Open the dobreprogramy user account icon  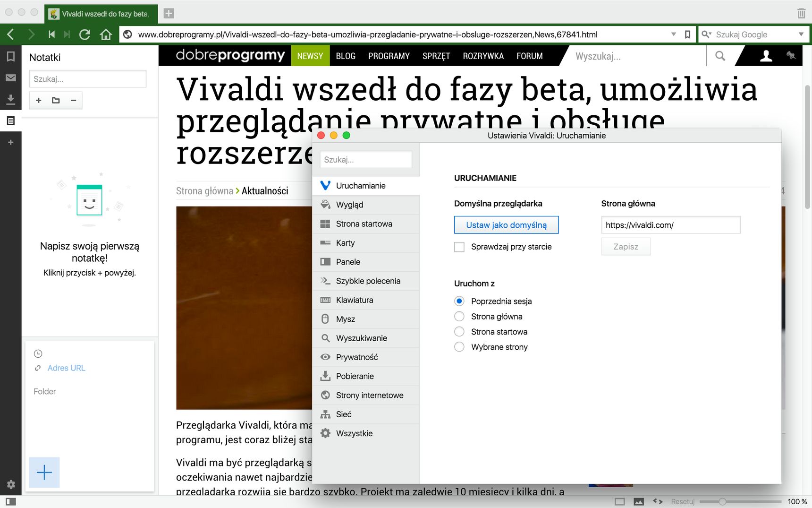pos(766,56)
